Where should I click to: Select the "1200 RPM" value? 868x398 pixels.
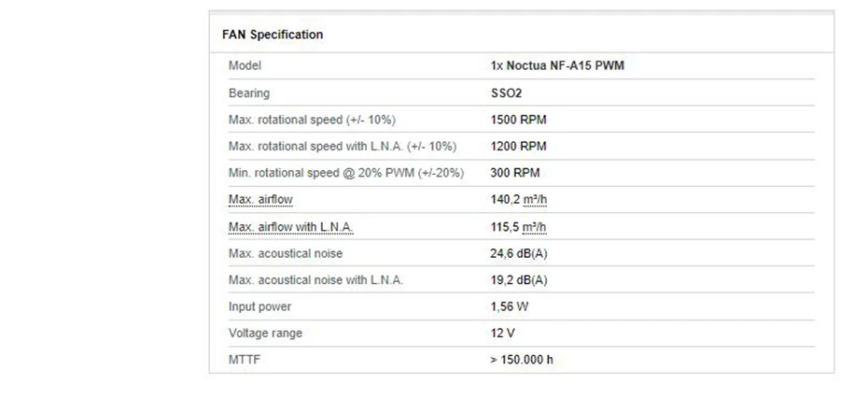coord(518,147)
